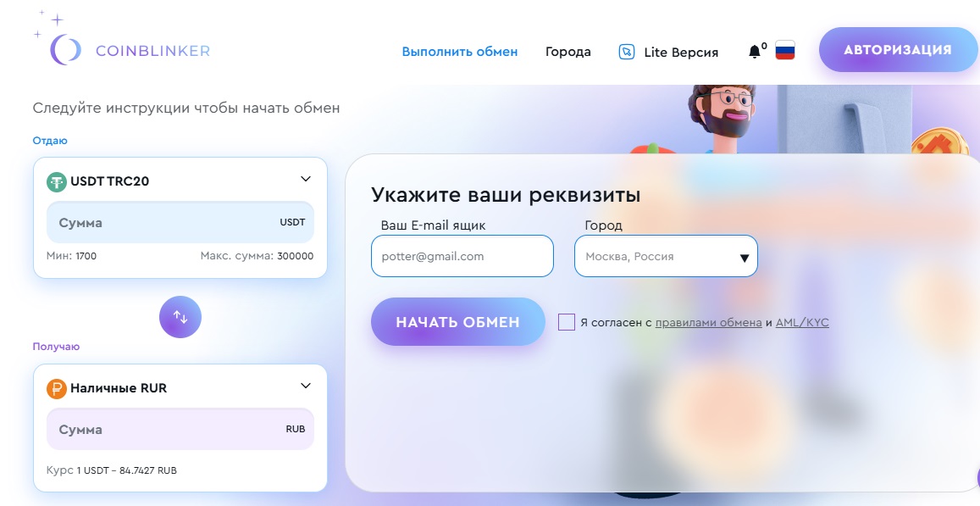Viewport: 980px width, 506px height.
Task: Open the AML/KYC link
Action: tap(802, 323)
